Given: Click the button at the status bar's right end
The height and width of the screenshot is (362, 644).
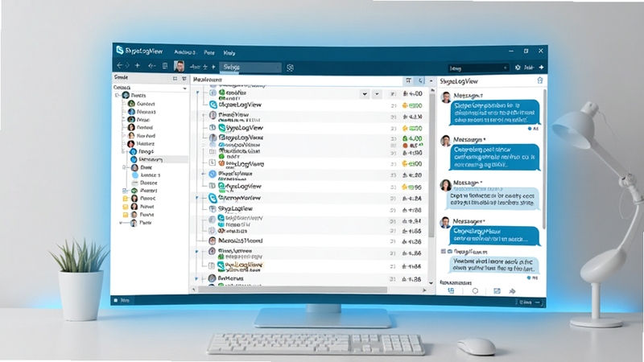Looking at the screenshot, I should coord(530,302).
